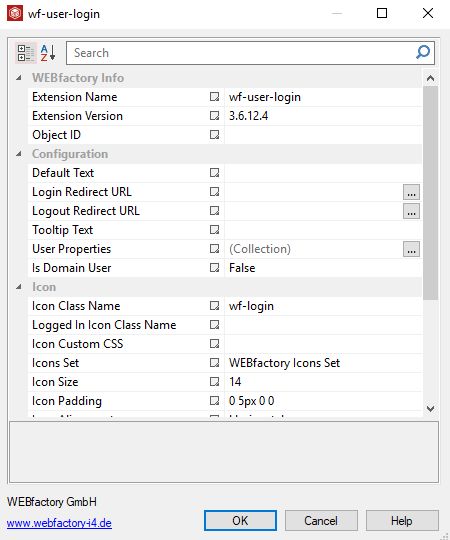Confirm with the OK button
Screen dimensions: 450x540
240,520
